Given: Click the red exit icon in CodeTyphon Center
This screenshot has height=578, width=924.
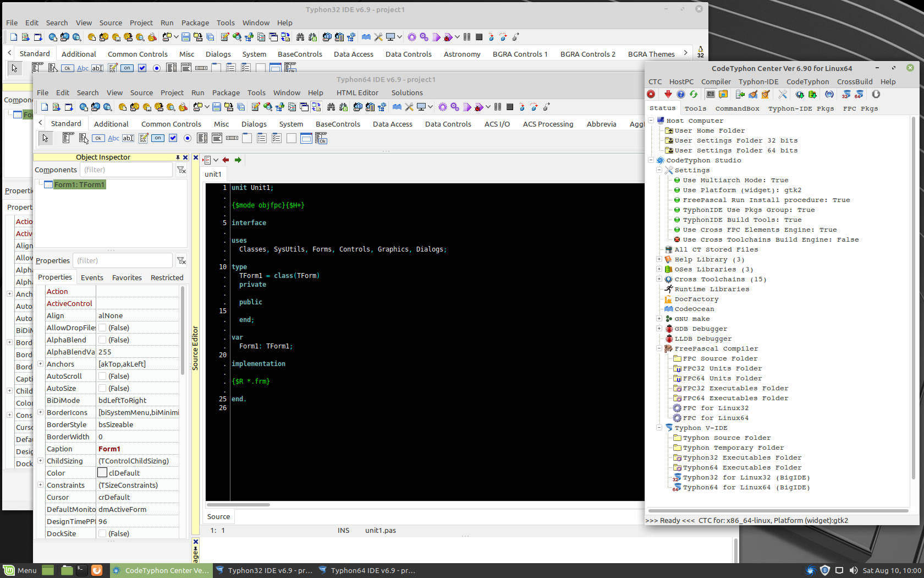Looking at the screenshot, I should click(x=651, y=94).
